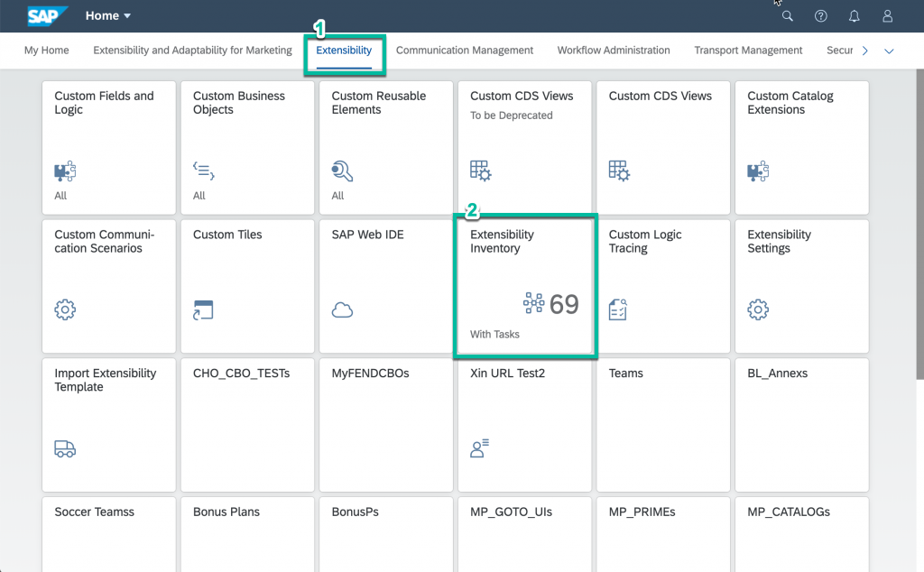Click the 69 count on Extensibility Inventory
The height and width of the screenshot is (572, 924).
click(564, 304)
